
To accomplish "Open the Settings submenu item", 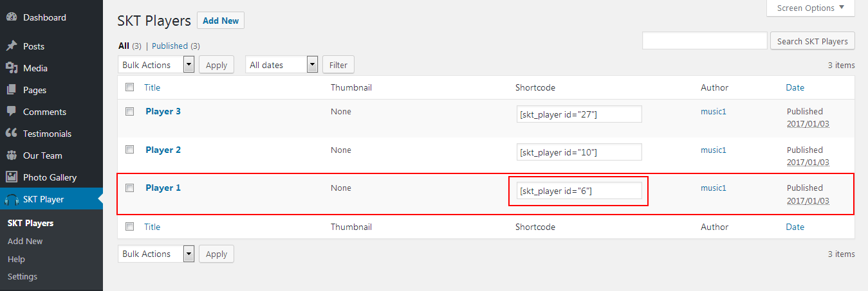I will click(x=23, y=277).
